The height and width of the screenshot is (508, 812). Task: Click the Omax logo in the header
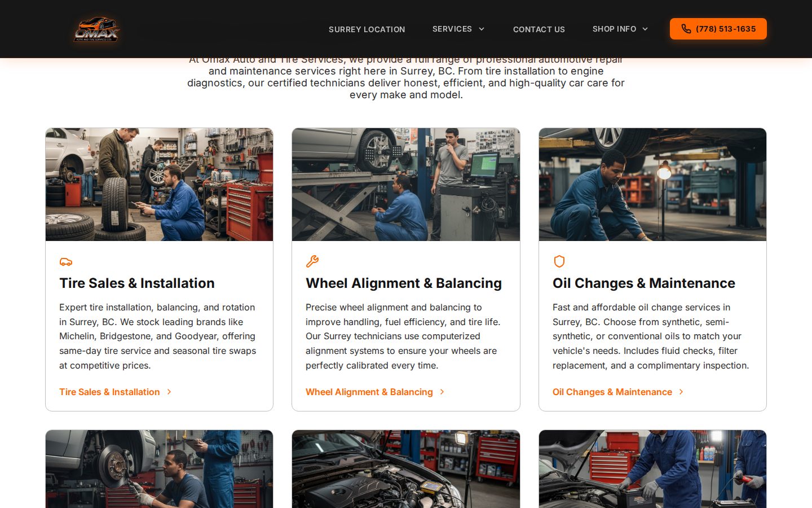click(x=96, y=29)
